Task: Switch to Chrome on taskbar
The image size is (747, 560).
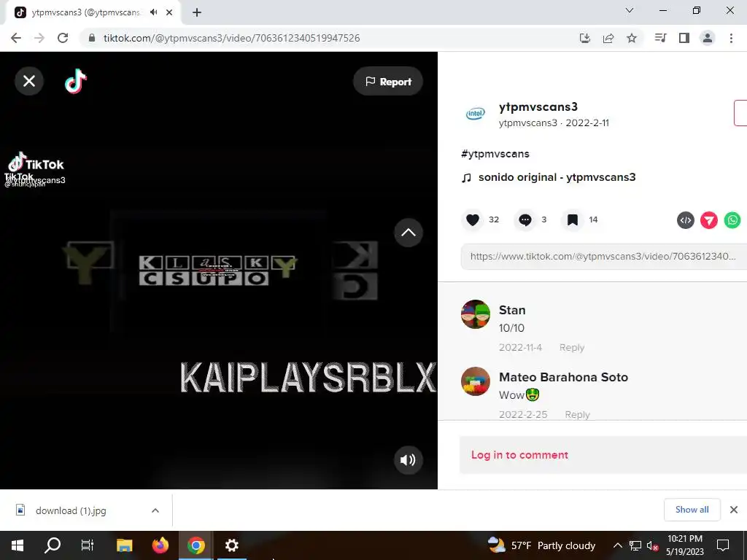Action: [196, 545]
